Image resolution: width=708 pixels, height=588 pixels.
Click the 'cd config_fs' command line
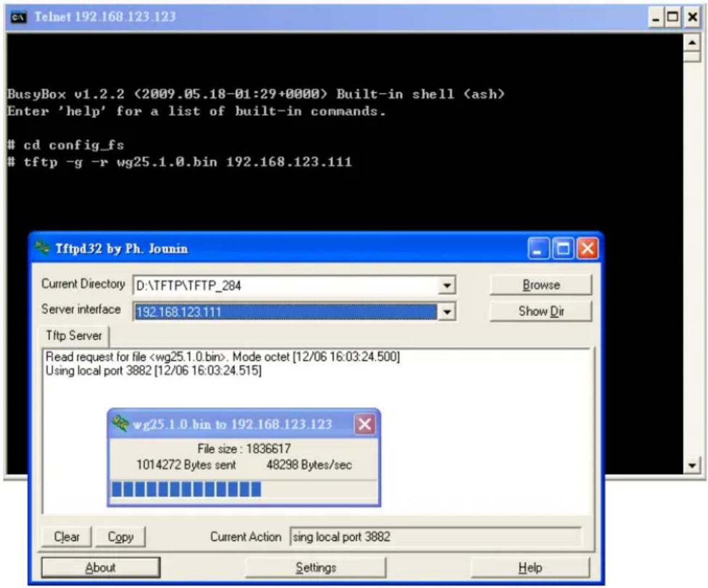[x=66, y=145]
